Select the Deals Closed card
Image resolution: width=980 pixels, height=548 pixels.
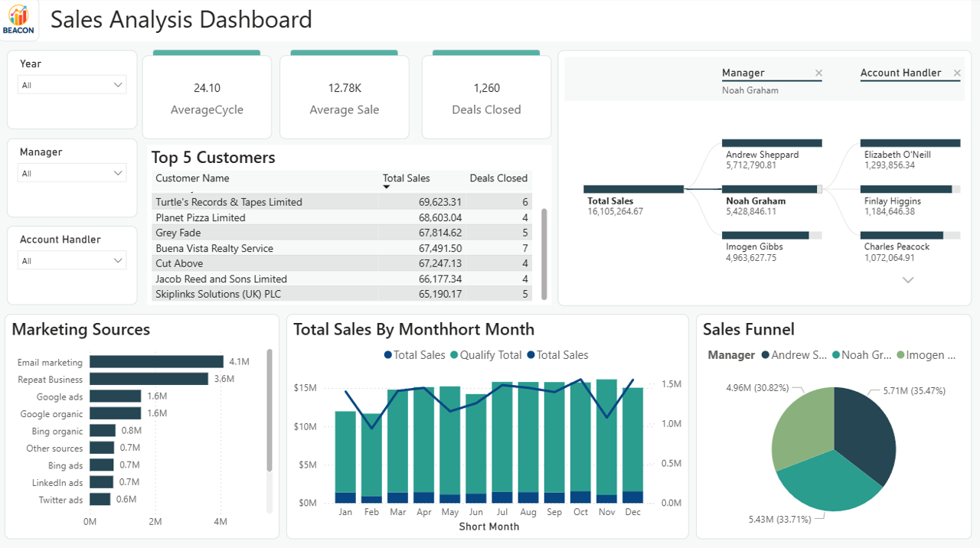tap(486, 96)
